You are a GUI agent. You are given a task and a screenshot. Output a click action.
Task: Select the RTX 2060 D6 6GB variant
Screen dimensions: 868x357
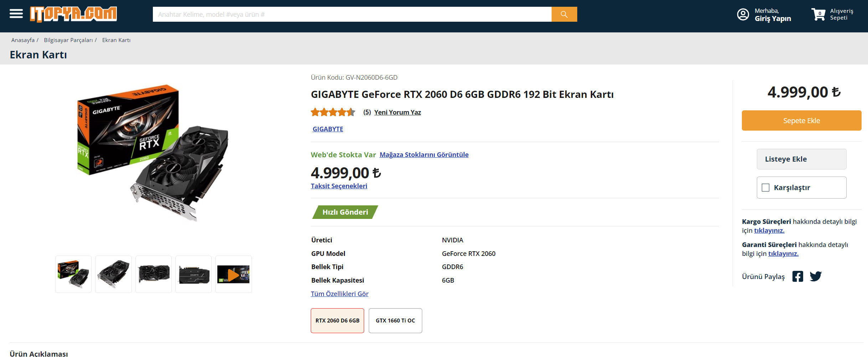pos(337,321)
